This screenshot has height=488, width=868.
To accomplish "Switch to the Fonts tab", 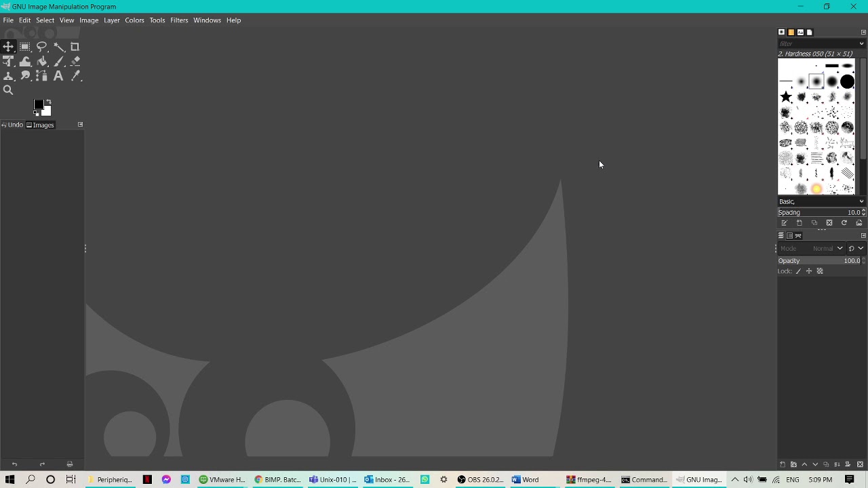I will pyautogui.click(x=800, y=32).
